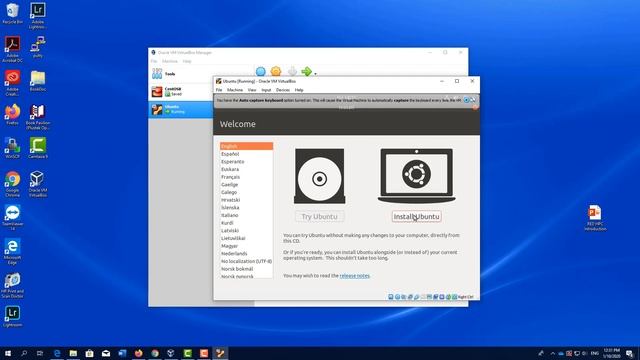640x360 pixels.
Task: Select English in the language list
Action: tap(246, 146)
